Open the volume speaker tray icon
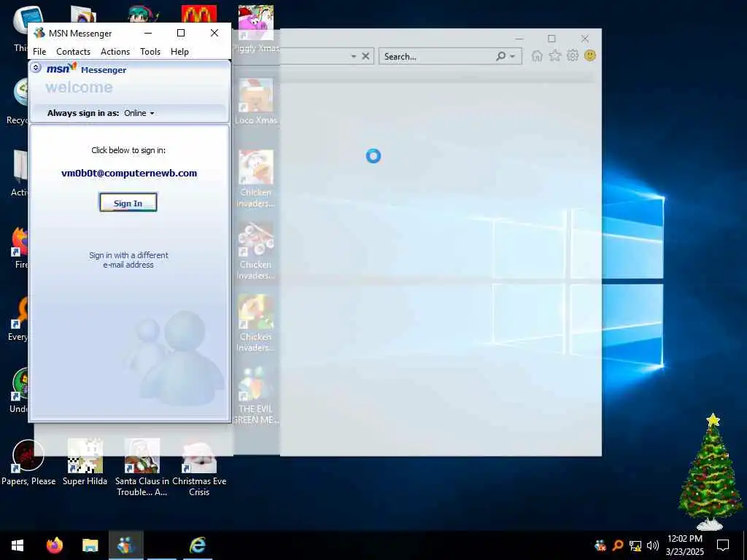Image resolution: width=747 pixels, height=560 pixels. point(653,545)
